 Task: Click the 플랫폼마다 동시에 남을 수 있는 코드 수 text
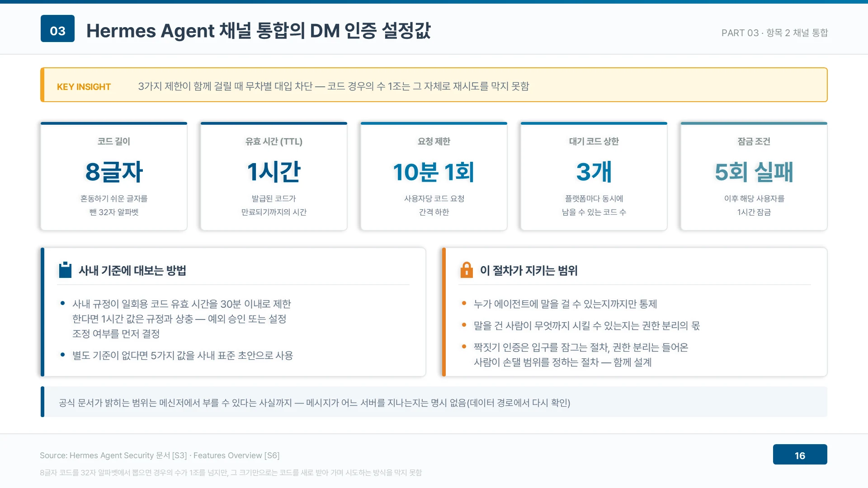[x=594, y=205]
